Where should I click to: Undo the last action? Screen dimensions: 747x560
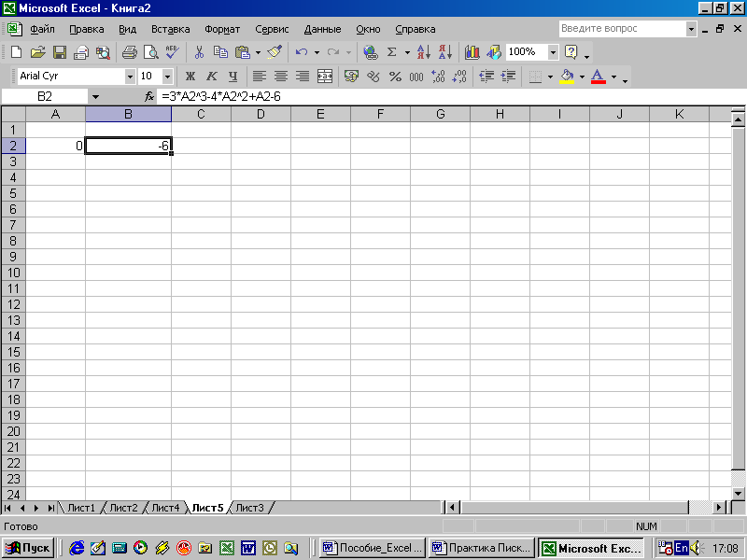click(301, 52)
